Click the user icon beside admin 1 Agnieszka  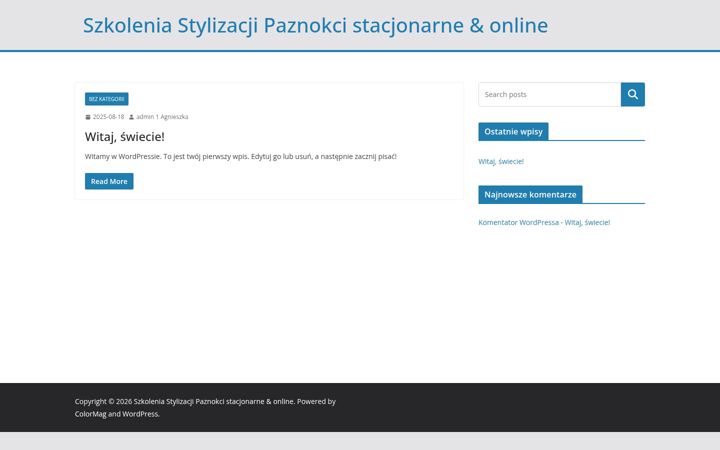[131, 117]
